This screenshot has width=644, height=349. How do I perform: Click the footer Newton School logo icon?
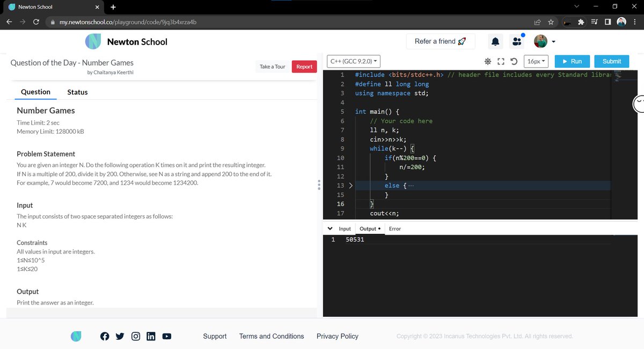(77, 336)
